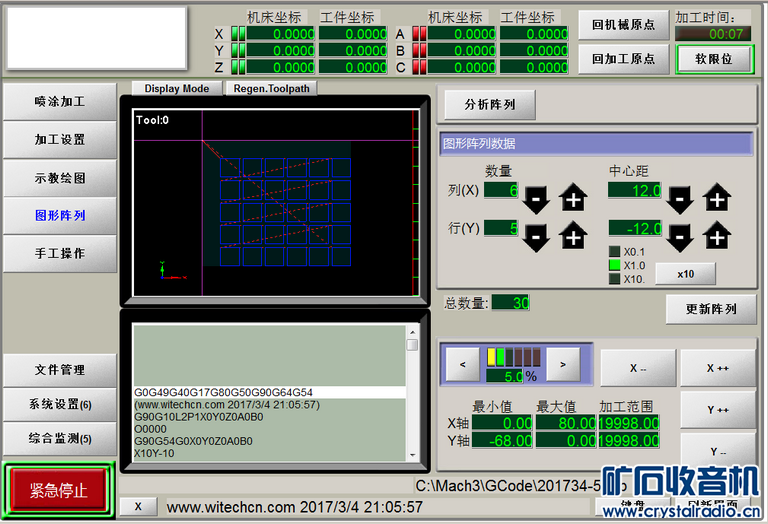Decrease column center distance with minus arrow
This screenshot has height=524, width=768.
680,198
